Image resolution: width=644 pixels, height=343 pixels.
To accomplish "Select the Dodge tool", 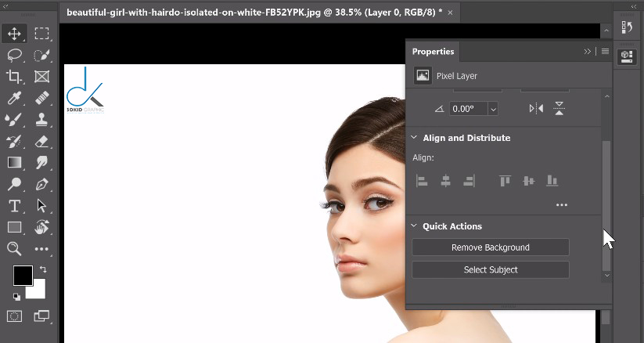I will [14, 184].
